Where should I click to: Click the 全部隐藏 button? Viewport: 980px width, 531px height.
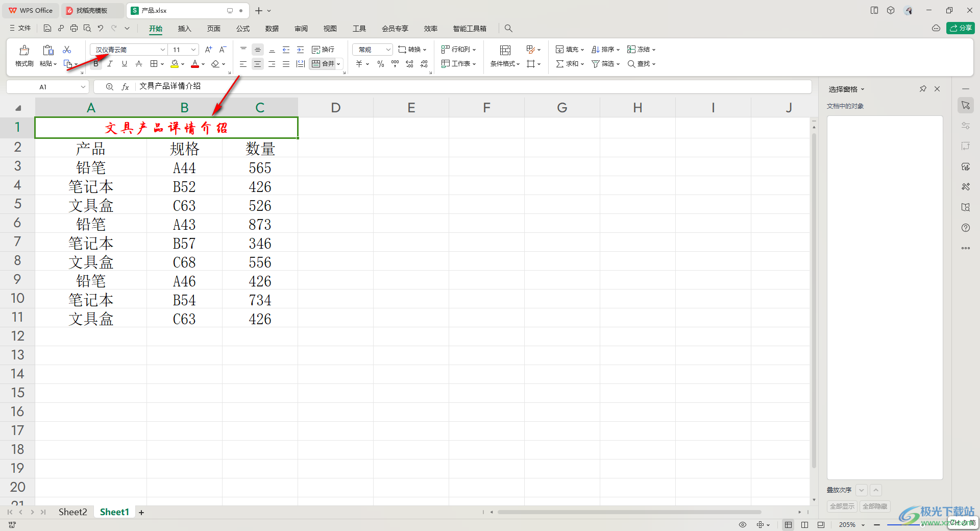tap(875, 506)
